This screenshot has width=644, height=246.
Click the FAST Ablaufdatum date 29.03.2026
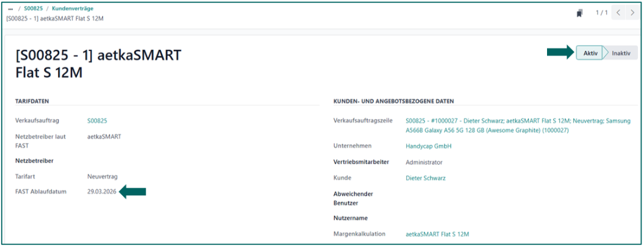click(101, 192)
